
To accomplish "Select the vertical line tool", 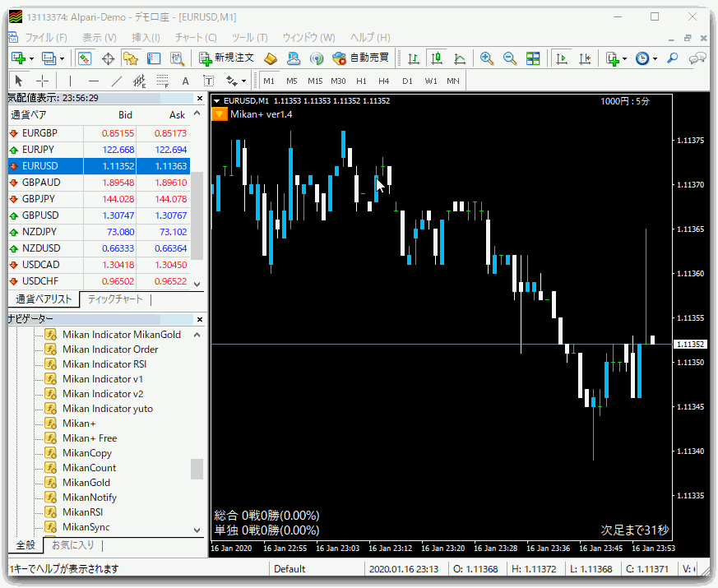I will 70,81.
